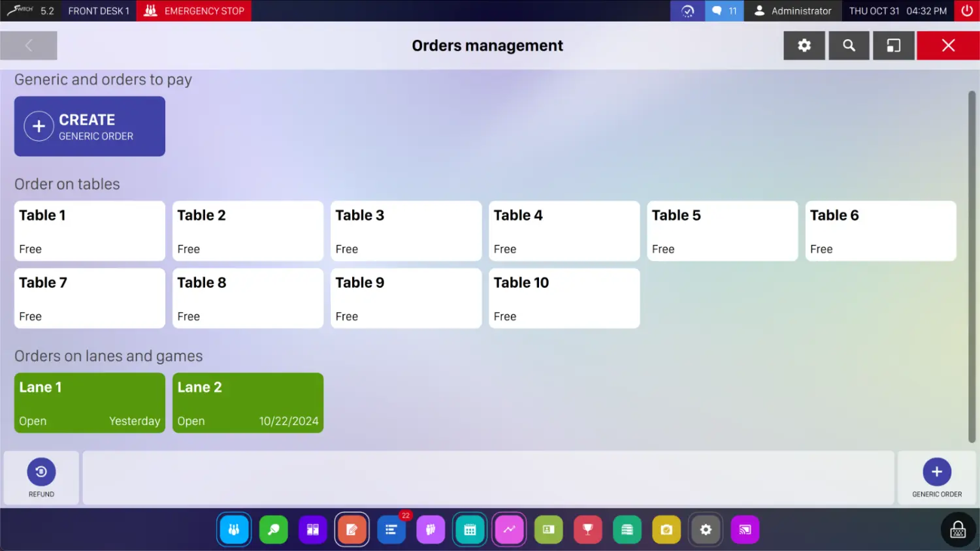
Task: Open the Table 6 card
Action: (x=881, y=231)
